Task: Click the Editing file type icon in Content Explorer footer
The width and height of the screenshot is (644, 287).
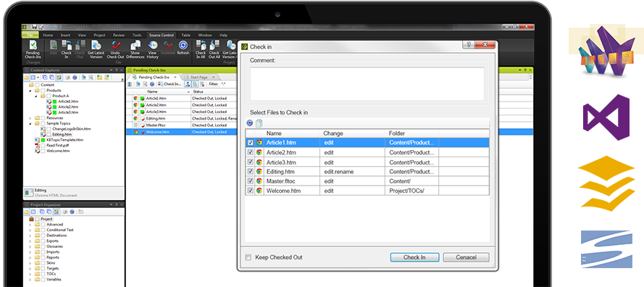Action: click(x=29, y=193)
